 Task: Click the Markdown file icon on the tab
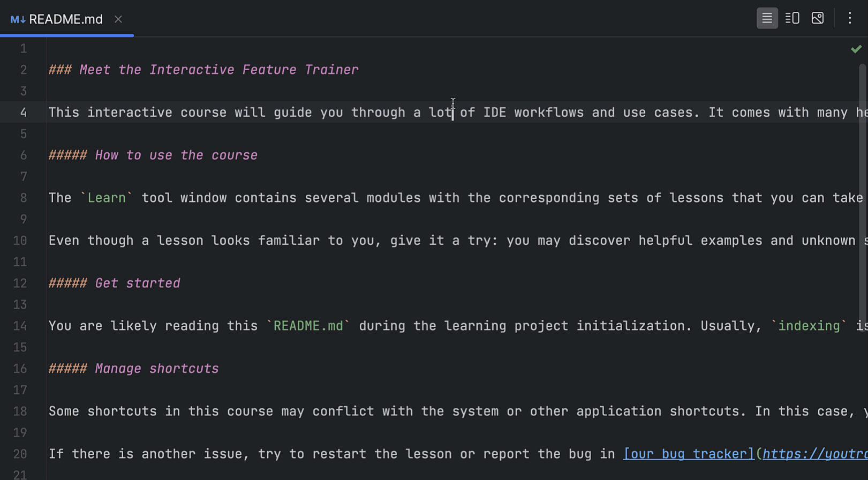[x=17, y=19]
